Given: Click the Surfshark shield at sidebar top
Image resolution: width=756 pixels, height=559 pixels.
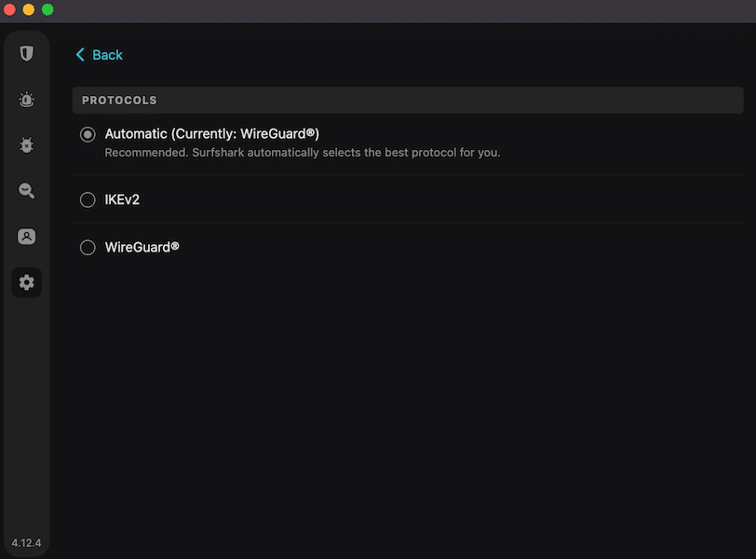Looking at the screenshot, I should (26, 52).
